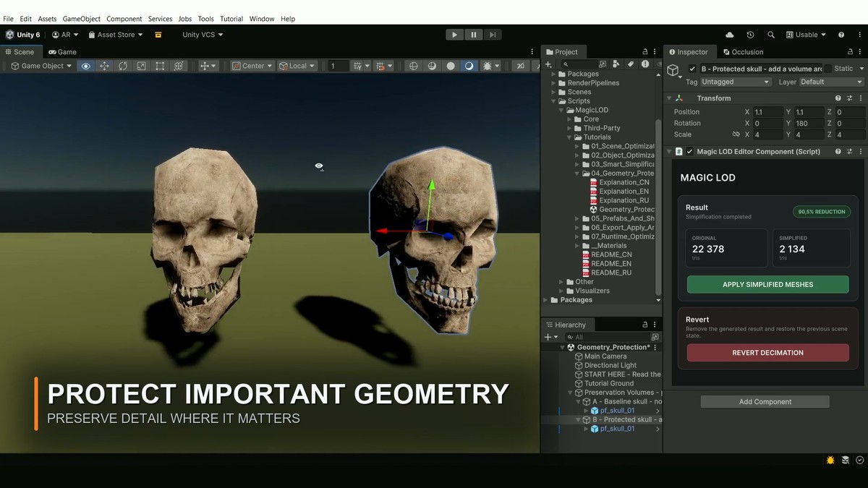Toggle the 2D view mode in the Scene toolbar
This screenshot has width=868, height=488.
pyautogui.click(x=520, y=66)
